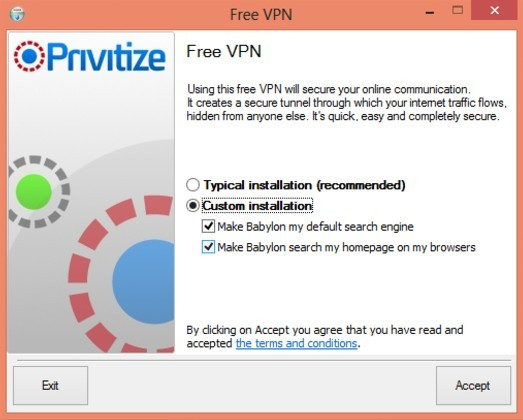Click the installer icon in title bar
This screenshot has width=523, height=420.
(17, 14)
